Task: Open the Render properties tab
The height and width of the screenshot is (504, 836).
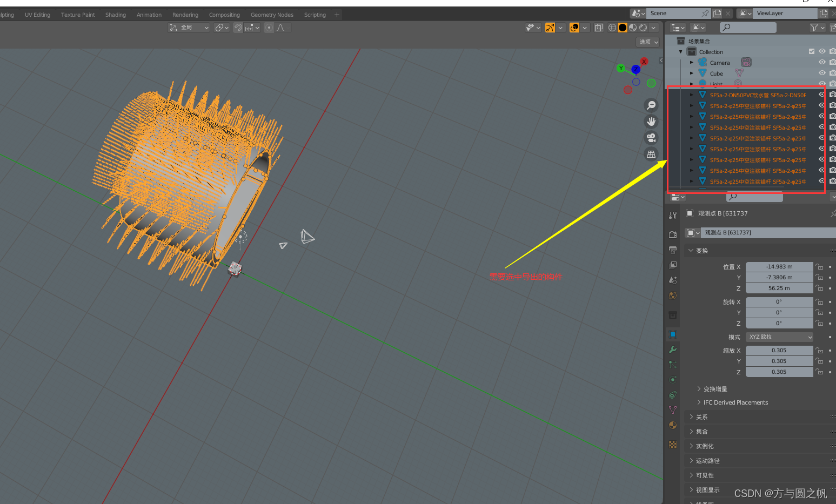Action: (673, 234)
